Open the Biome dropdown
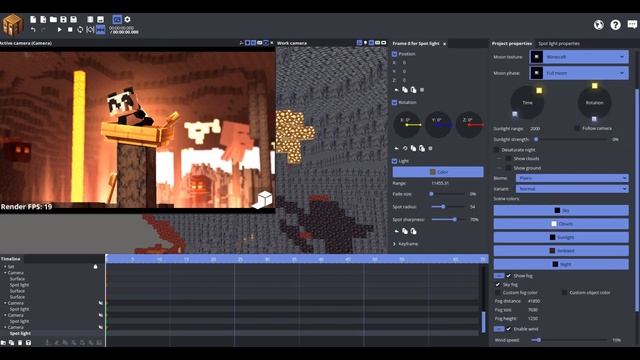Image resolution: width=640 pixels, height=360 pixels. (x=572, y=178)
